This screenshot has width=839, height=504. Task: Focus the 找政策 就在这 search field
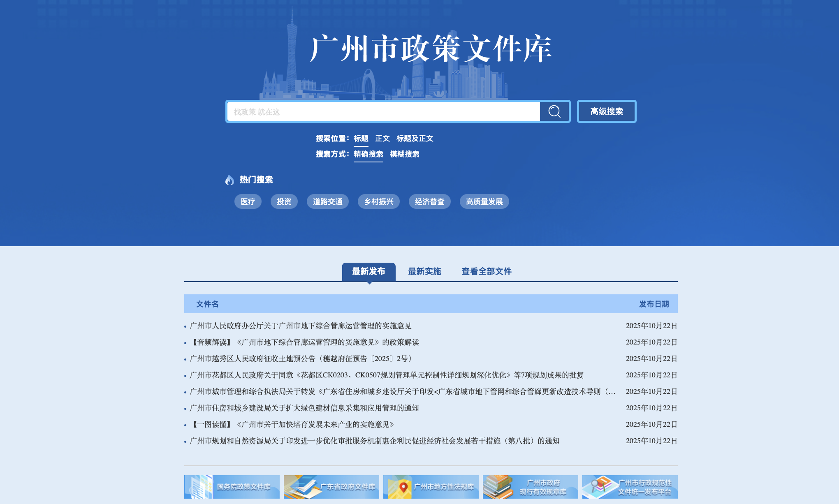[x=382, y=112]
